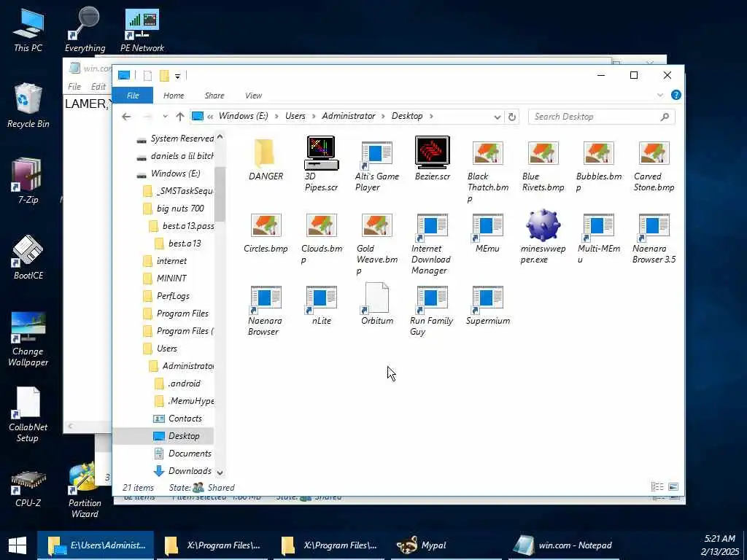Screen dimensions: 747x560
Task: Click the PE Network desktop icon
Action: pos(142,29)
